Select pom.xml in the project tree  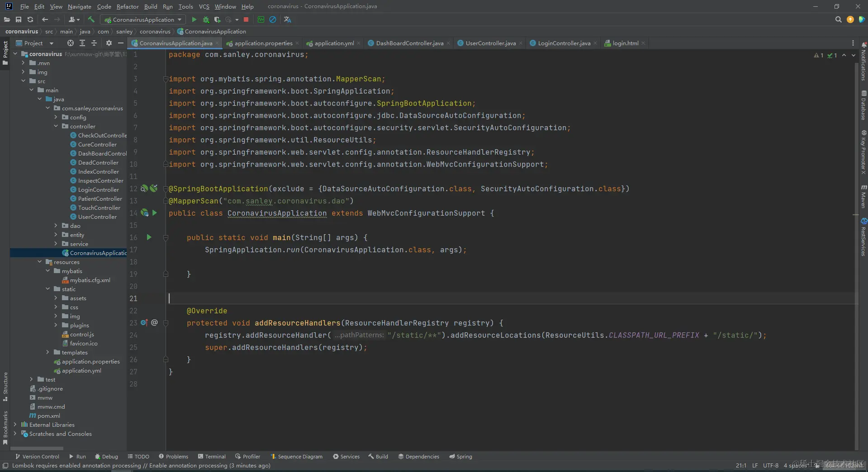tap(48, 415)
